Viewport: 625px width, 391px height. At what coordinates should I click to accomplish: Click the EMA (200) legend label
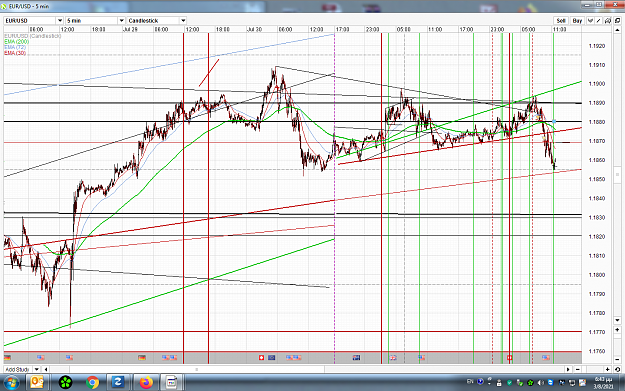16,41
